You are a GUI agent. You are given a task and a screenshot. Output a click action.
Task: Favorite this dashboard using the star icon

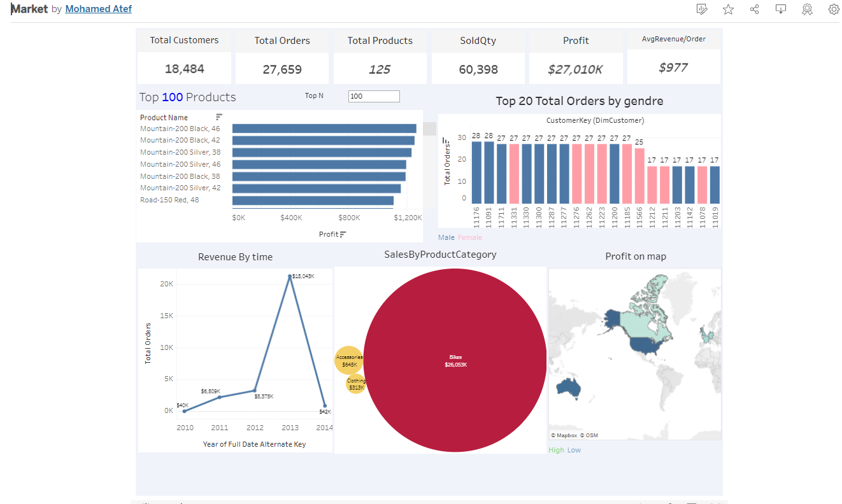(728, 10)
